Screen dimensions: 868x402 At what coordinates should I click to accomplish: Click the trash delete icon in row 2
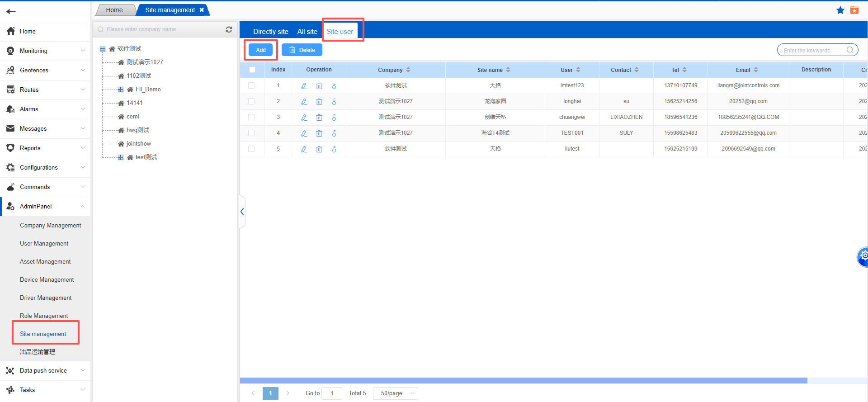[x=319, y=102]
